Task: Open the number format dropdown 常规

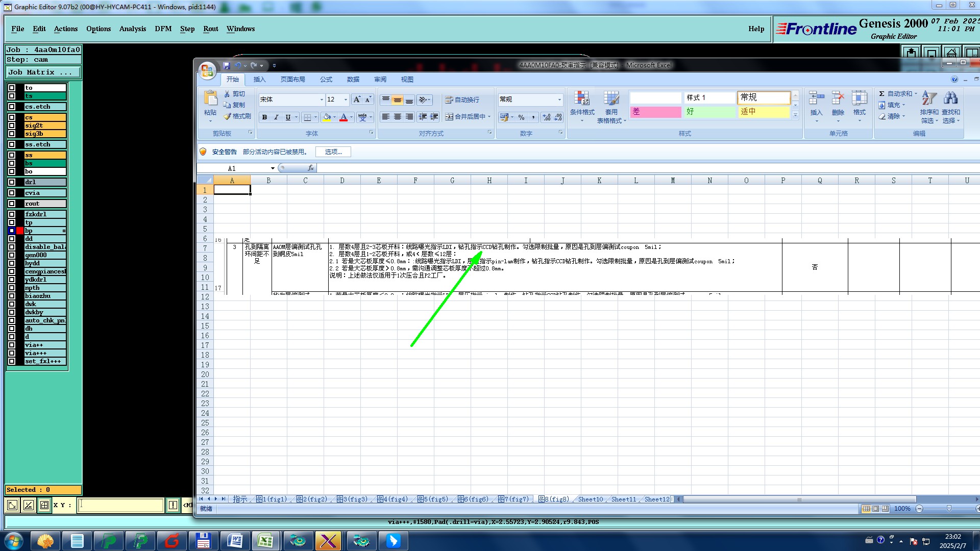Action: [x=559, y=99]
